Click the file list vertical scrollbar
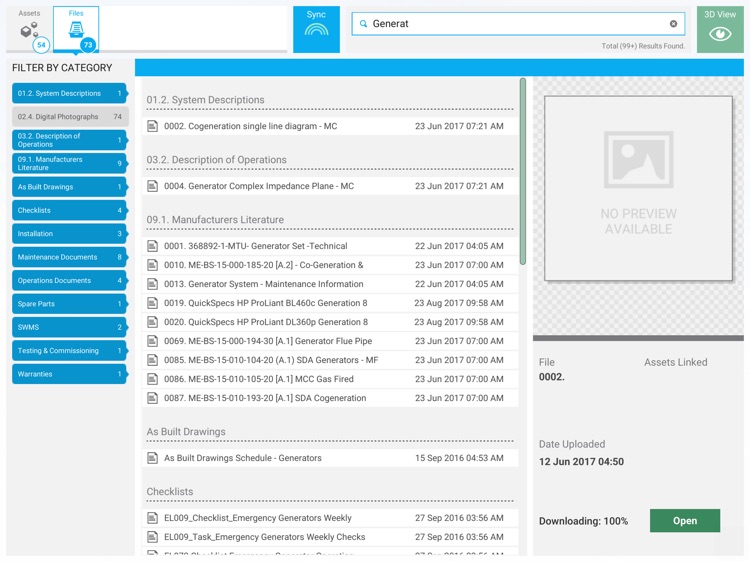Screen dimensions: 750x562 coord(523,171)
